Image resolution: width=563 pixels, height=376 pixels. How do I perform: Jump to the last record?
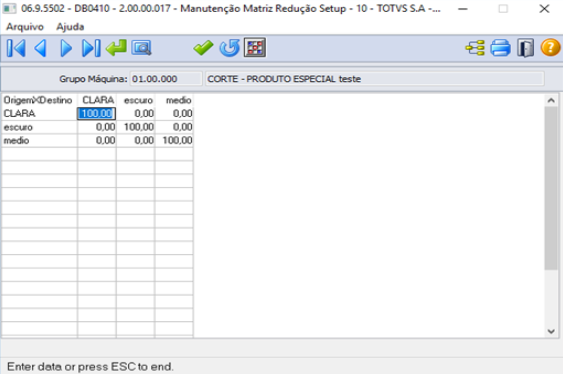coord(91,48)
